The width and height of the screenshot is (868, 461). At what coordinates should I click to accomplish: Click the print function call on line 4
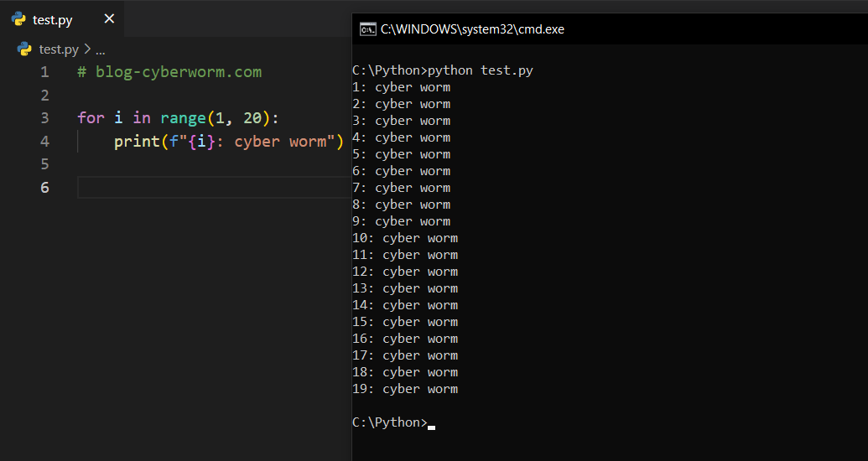pyautogui.click(x=136, y=142)
